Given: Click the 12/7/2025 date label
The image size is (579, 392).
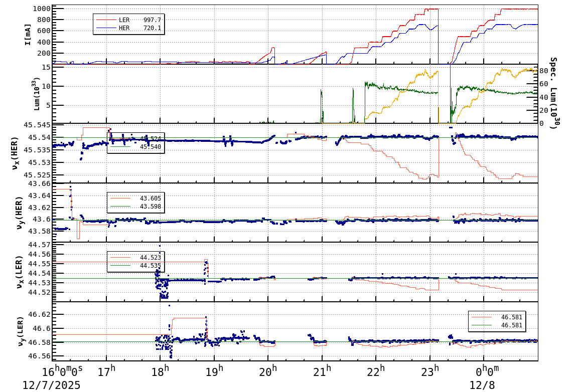Looking at the screenshot, I should [x=51, y=385].
